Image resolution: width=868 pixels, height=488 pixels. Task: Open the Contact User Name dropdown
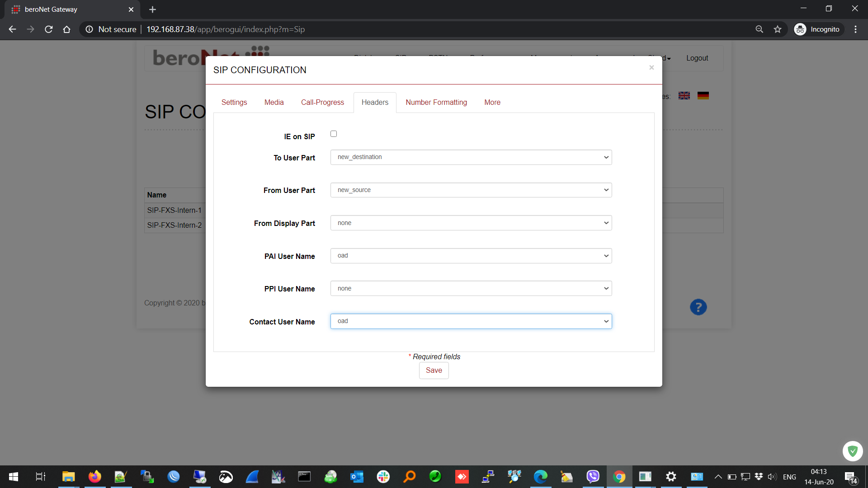click(x=471, y=321)
